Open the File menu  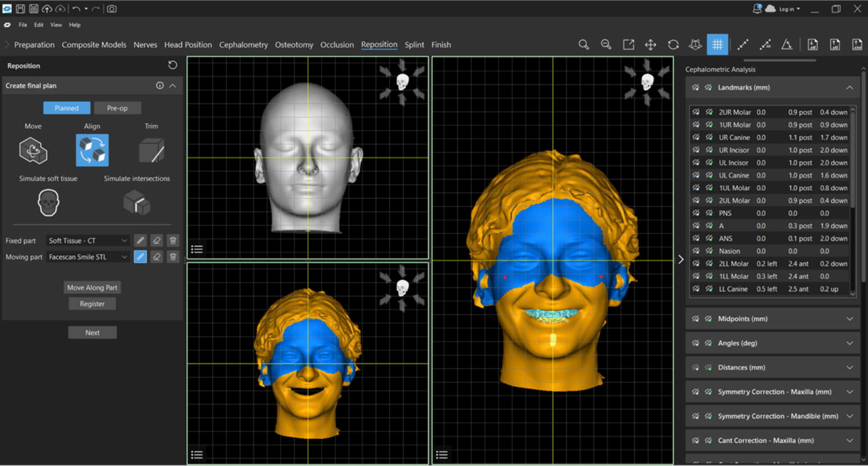[23, 25]
